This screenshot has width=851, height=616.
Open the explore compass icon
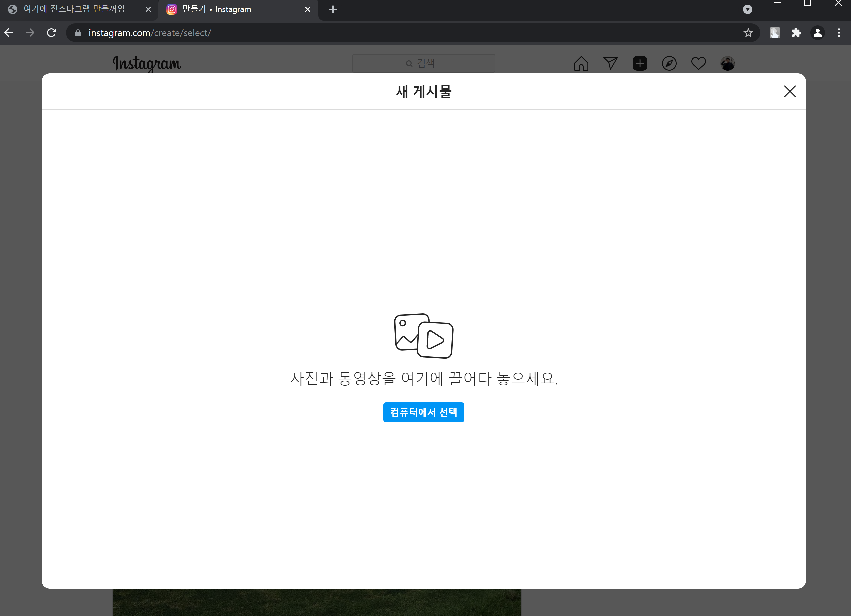coord(669,63)
